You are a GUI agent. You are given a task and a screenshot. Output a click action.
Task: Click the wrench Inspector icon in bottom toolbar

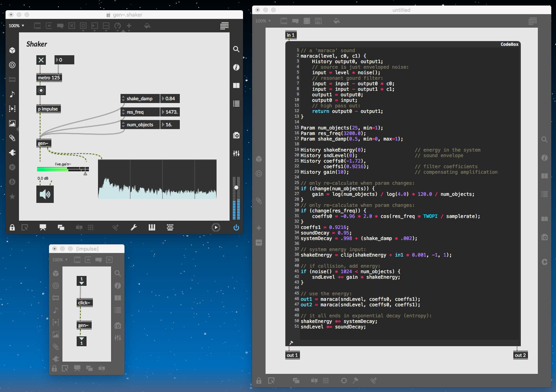tap(134, 227)
